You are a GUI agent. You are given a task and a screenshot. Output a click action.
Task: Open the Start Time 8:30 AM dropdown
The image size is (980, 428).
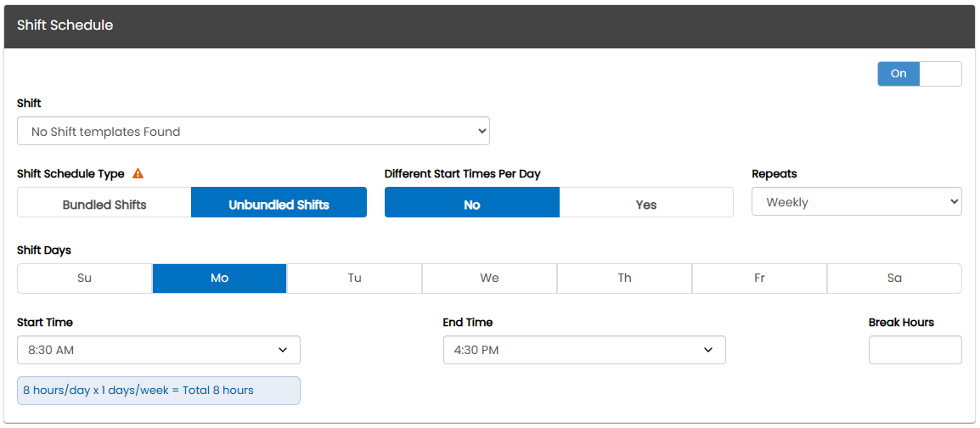coord(159,350)
